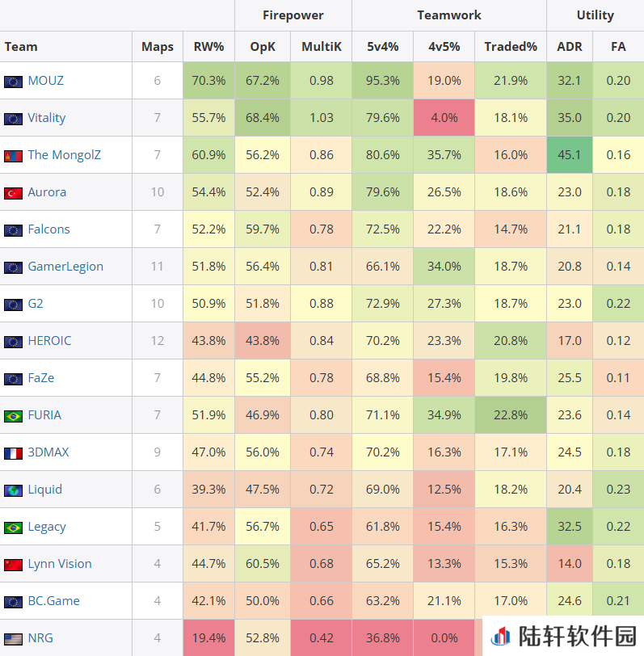
Task: Open the FURIA team link
Action: pyautogui.click(x=44, y=415)
